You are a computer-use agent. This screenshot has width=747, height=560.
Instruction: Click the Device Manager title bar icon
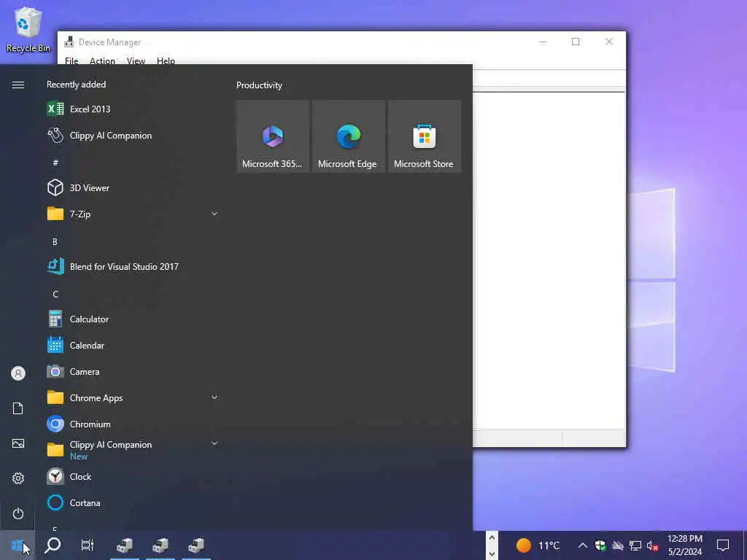tap(69, 42)
